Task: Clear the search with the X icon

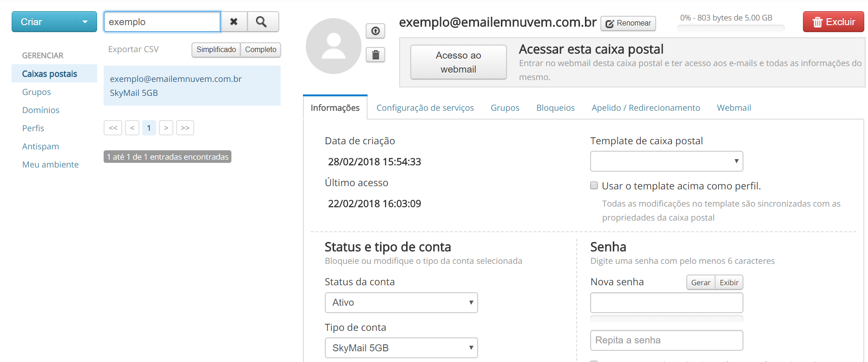Action: [234, 22]
